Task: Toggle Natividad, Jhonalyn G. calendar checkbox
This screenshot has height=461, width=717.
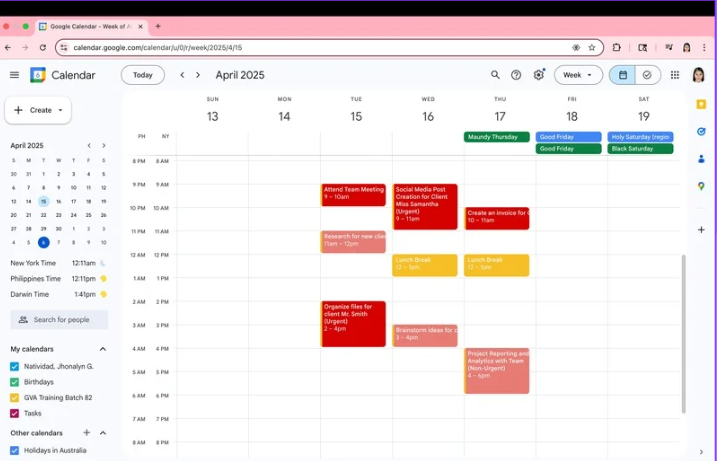Action: coord(14,366)
